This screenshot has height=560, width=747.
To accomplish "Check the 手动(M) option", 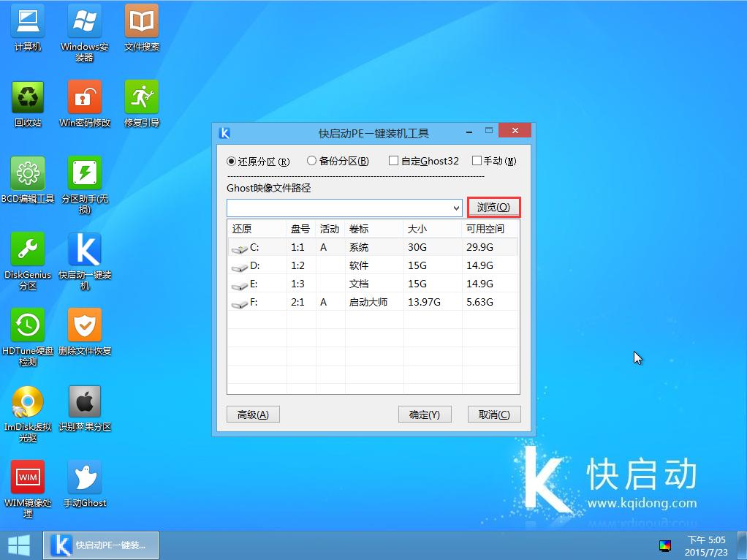I will click(x=476, y=161).
